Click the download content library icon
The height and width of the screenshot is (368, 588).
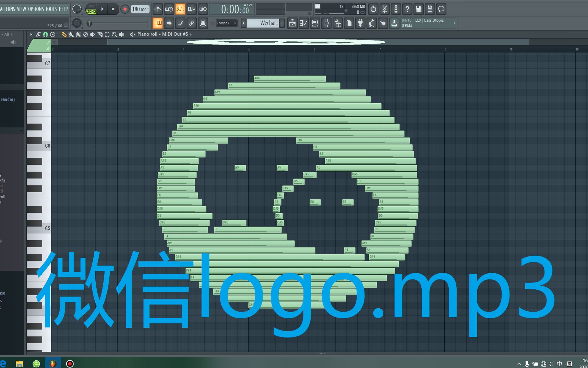[394, 23]
